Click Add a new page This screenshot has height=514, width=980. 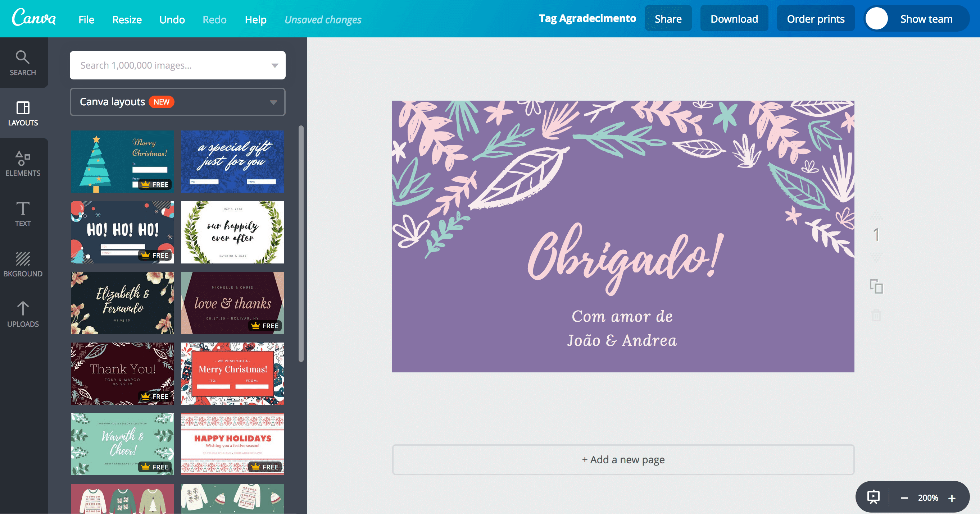click(623, 460)
